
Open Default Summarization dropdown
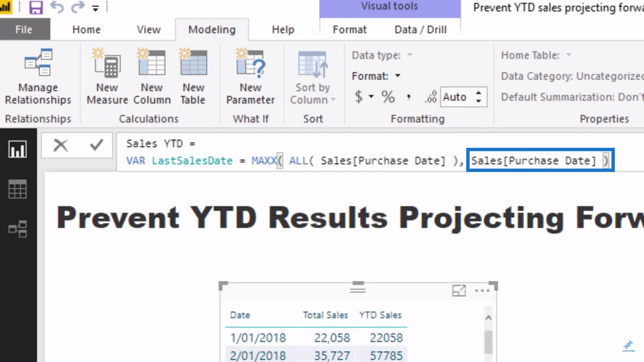click(572, 97)
